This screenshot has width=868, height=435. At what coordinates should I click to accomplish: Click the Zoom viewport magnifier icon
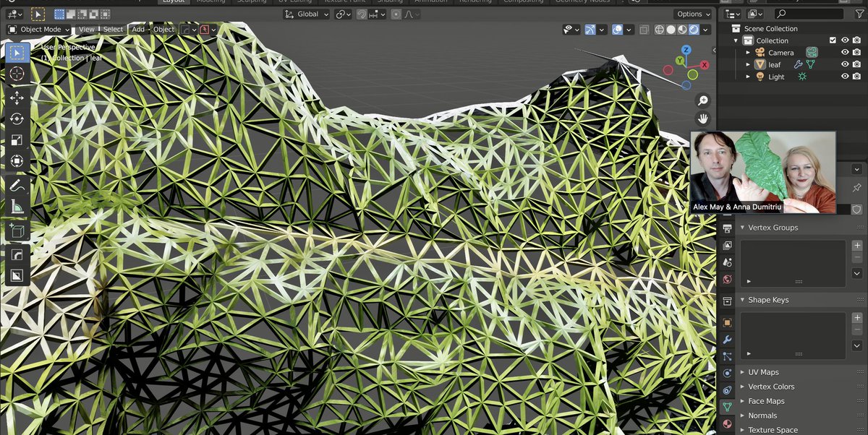pyautogui.click(x=702, y=101)
